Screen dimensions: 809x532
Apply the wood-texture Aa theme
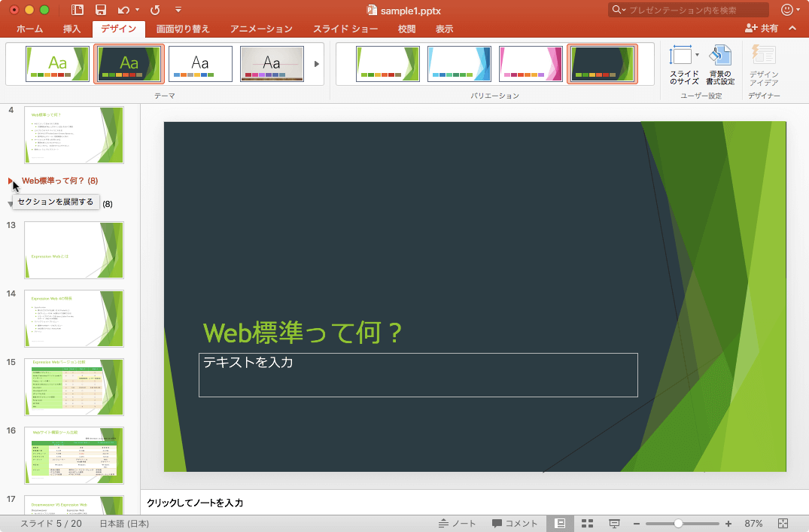click(x=272, y=64)
